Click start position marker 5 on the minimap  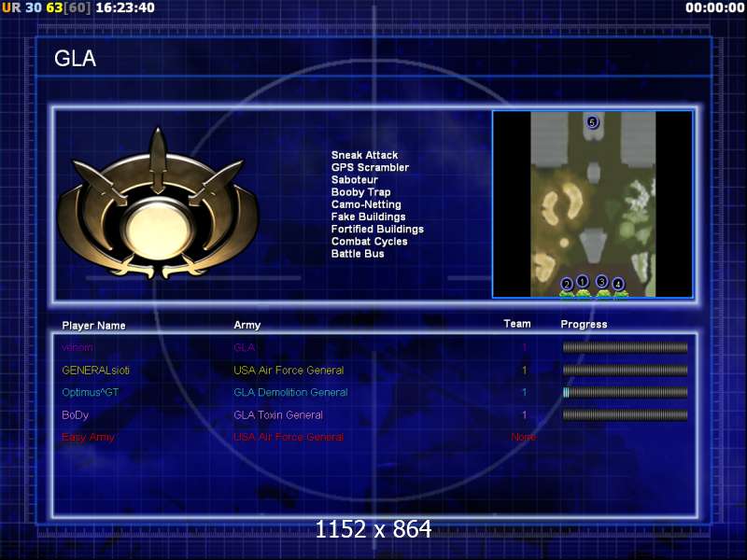point(592,122)
